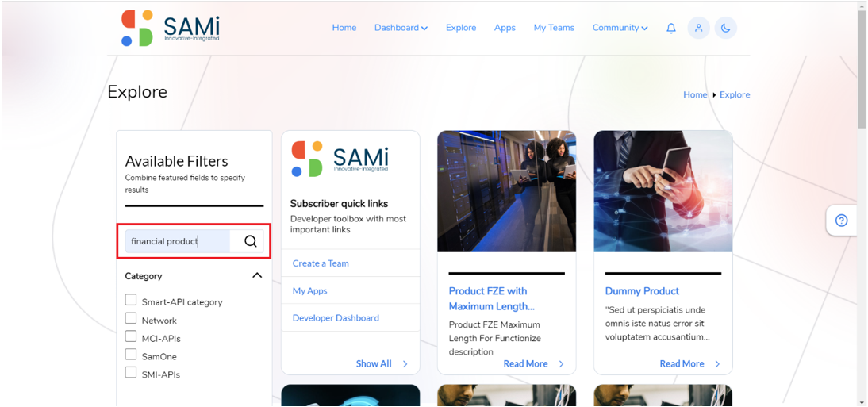Check the Smart-API category checkbox
Viewport: 868px width, 407px height.
pos(131,300)
